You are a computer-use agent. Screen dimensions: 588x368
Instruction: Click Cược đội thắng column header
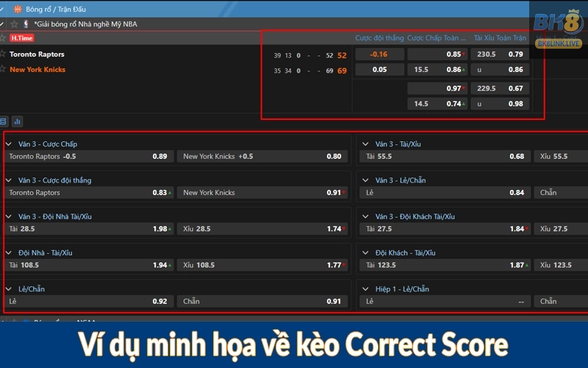[379, 38]
